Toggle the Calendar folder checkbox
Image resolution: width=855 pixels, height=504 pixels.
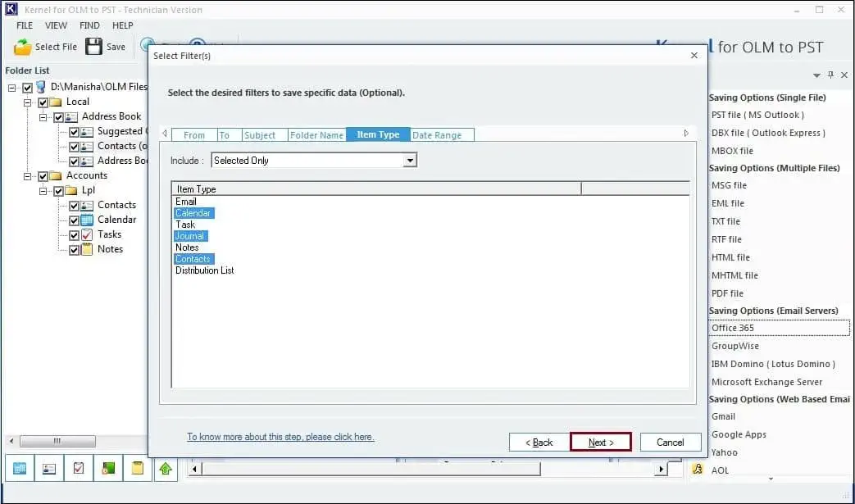[74, 220]
